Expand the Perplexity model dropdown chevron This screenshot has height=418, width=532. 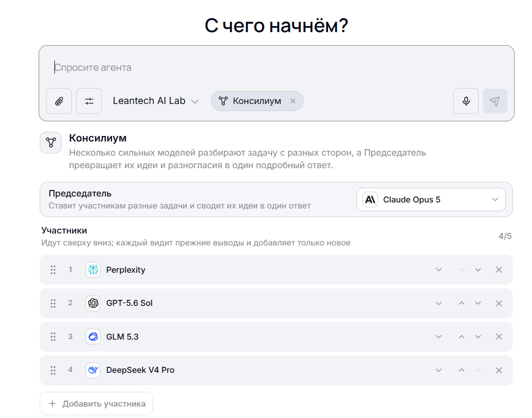[438, 269]
